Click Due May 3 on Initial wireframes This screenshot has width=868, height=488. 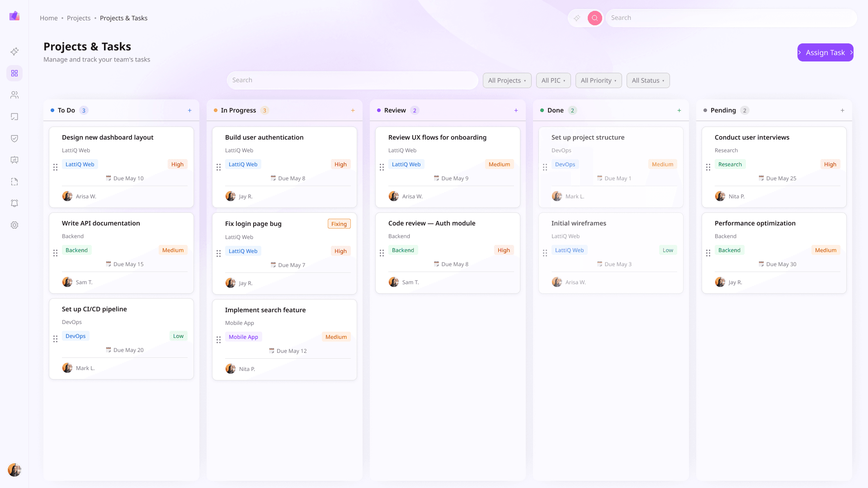(614, 264)
